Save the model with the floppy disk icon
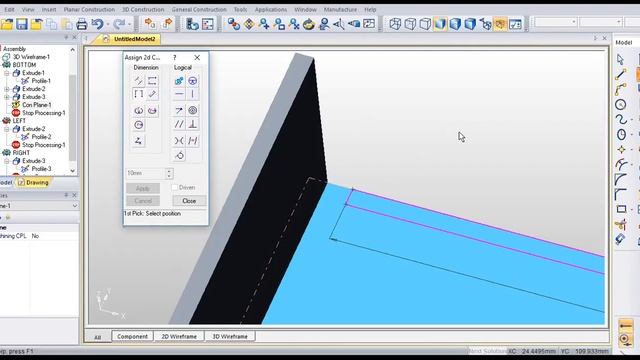The image size is (640, 360). coord(22,24)
